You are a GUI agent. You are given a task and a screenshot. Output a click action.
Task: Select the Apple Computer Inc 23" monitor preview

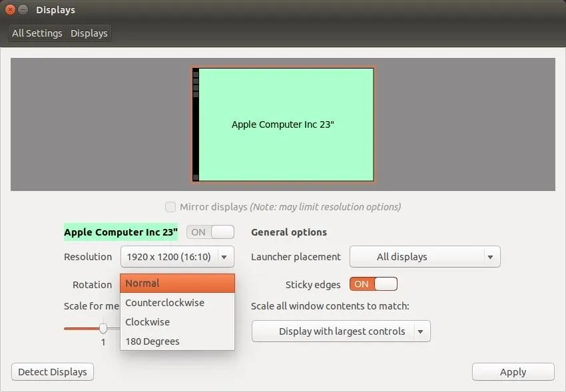point(283,124)
